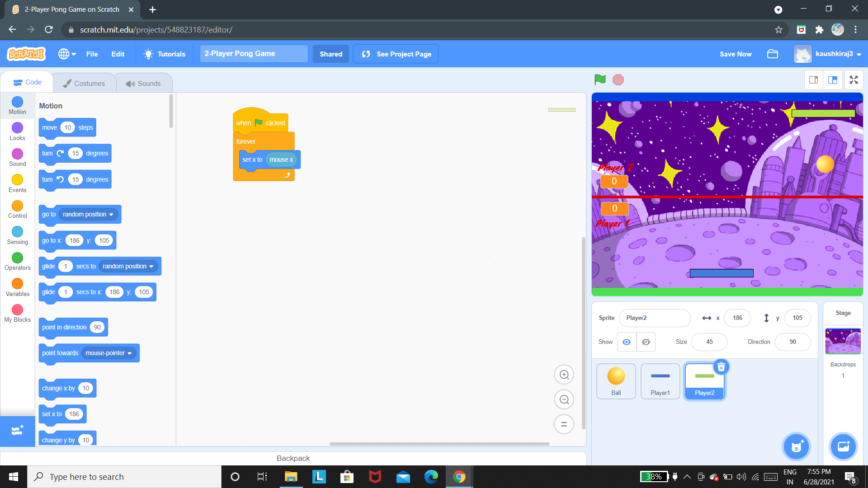868x488 pixels.
Task: Click the green flag to start project
Action: [x=600, y=80]
